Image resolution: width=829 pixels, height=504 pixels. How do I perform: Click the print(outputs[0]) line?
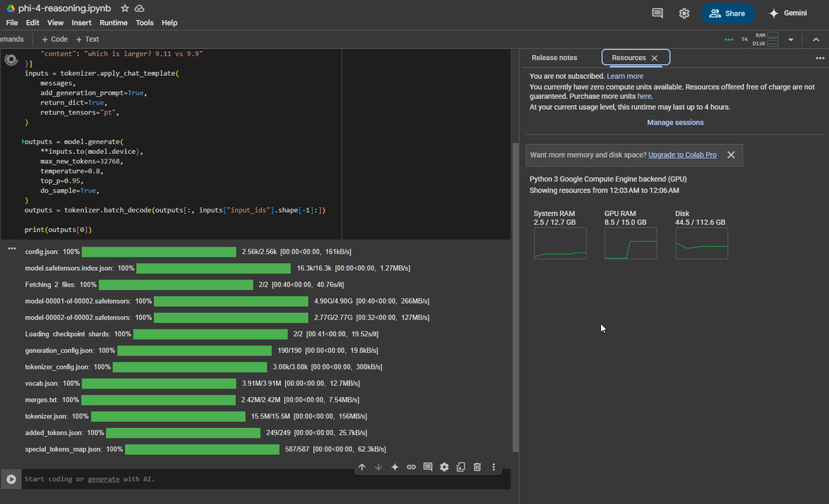coord(59,229)
